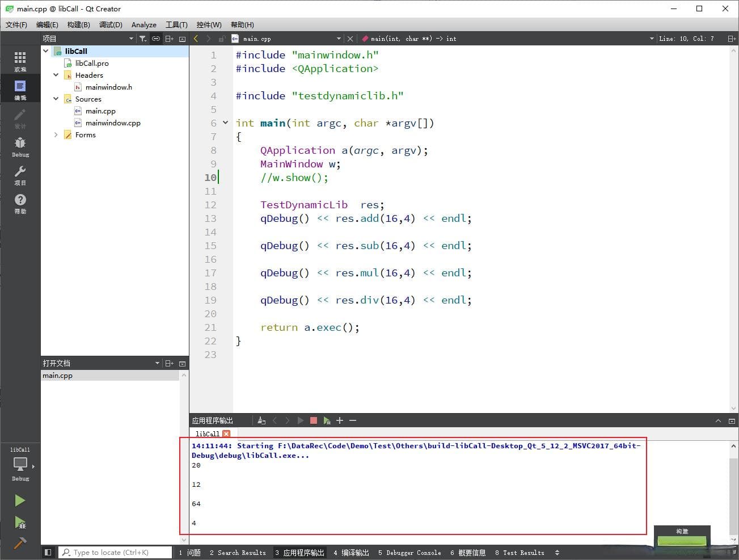Collapse the Headers folder
Image resolution: width=739 pixels, height=560 pixels.
point(56,75)
